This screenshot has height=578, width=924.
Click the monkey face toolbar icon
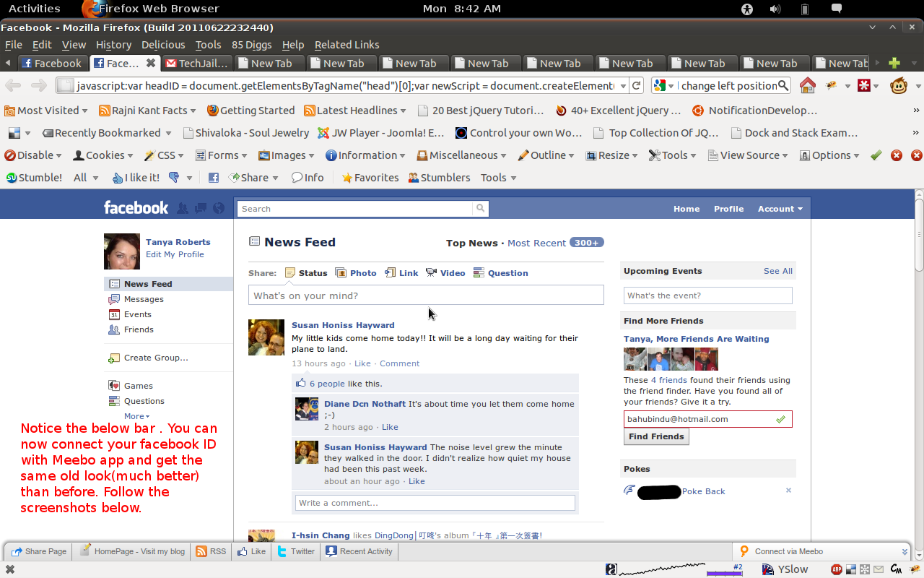899,85
